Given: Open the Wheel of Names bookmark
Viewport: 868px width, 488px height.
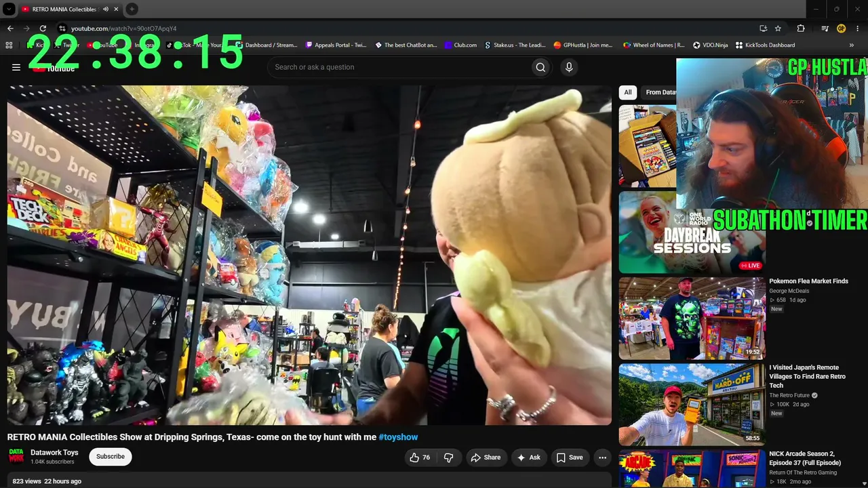Looking at the screenshot, I should coord(654,45).
